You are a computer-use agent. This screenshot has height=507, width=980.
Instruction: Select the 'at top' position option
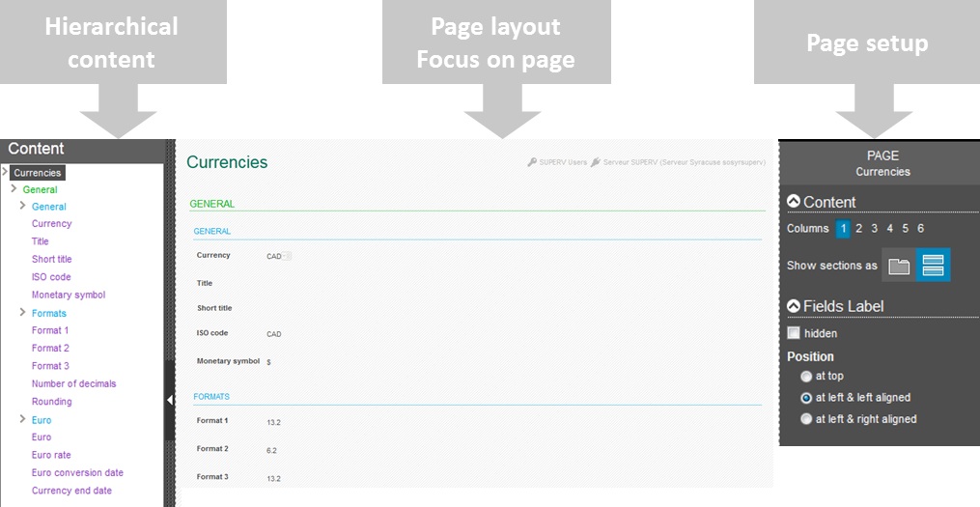pyautogui.click(x=806, y=377)
